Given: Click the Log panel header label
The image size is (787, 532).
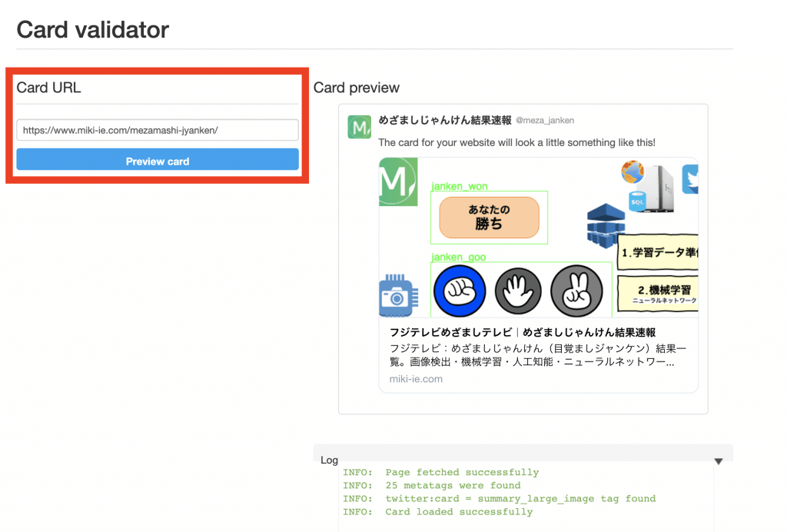Looking at the screenshot, I should [330, 460].
